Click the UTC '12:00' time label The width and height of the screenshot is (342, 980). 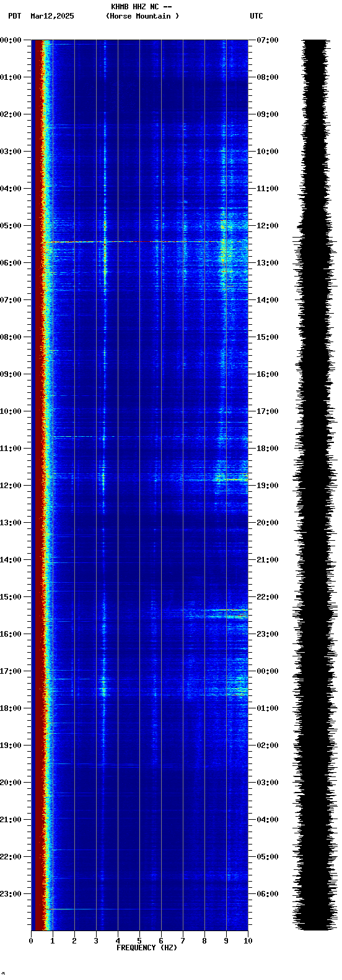[268, 226]
